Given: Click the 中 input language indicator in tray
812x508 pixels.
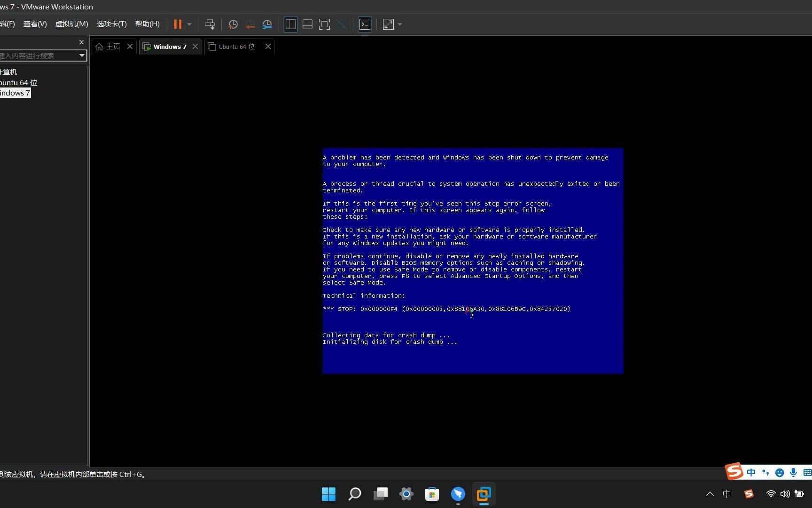Looking at the screenshot, I should pos(727,494).
